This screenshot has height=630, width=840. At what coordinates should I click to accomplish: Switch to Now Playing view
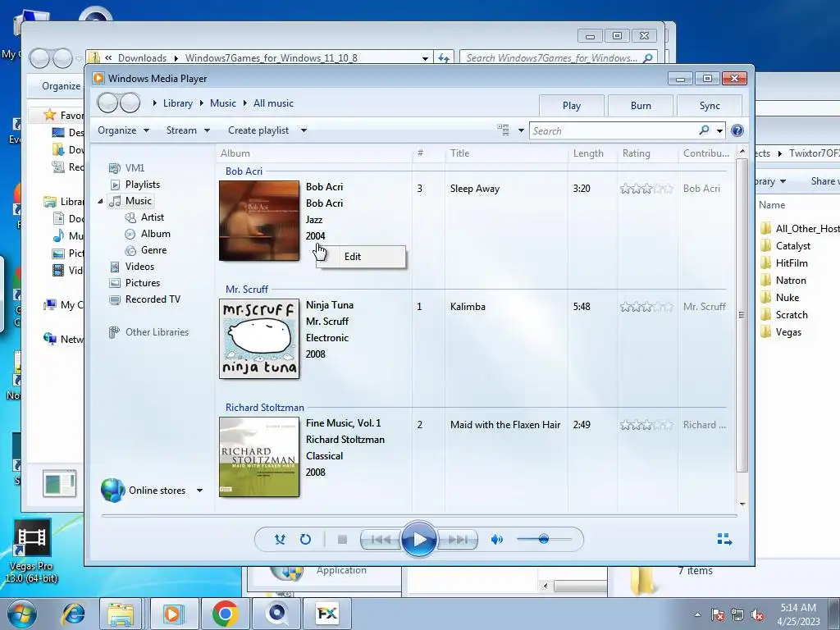724,539
